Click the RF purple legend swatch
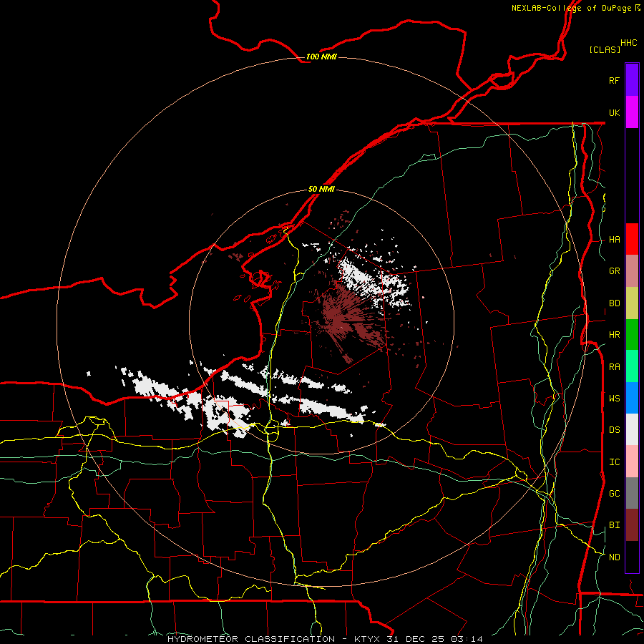The width and height of the screenshot is (644, 644). click(x=632, y=80)
